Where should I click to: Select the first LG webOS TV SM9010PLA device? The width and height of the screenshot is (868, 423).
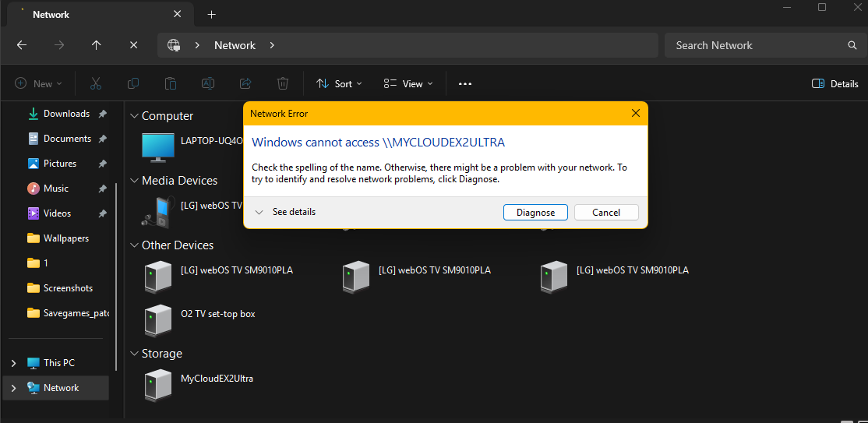pyautogui.click(x=219, y=277)
